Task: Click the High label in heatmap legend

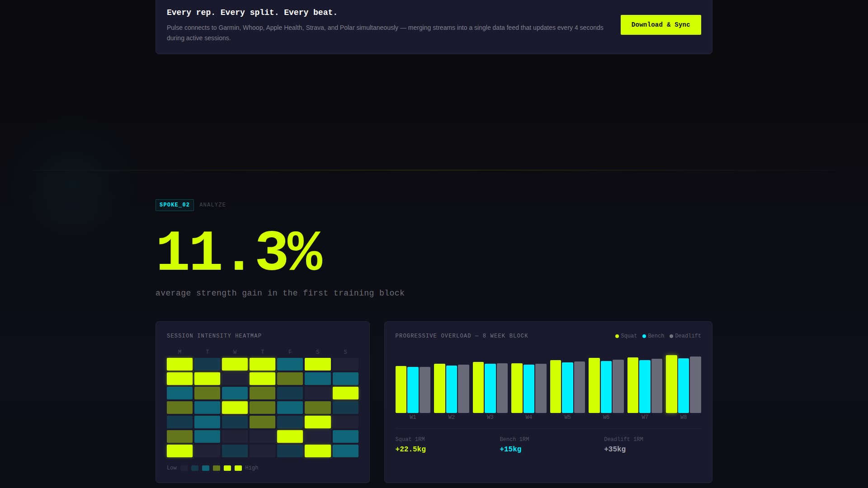Action: click(x=252, y=468)
